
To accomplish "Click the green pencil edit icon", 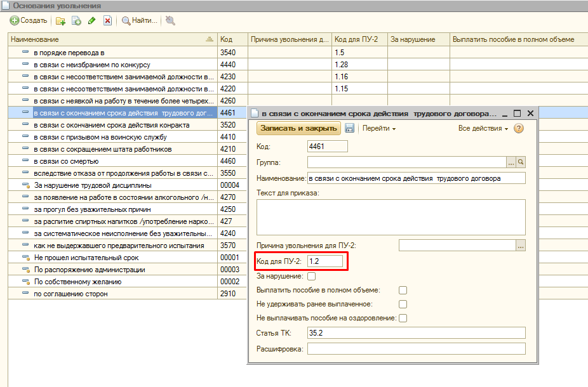I will coord(92,20).
